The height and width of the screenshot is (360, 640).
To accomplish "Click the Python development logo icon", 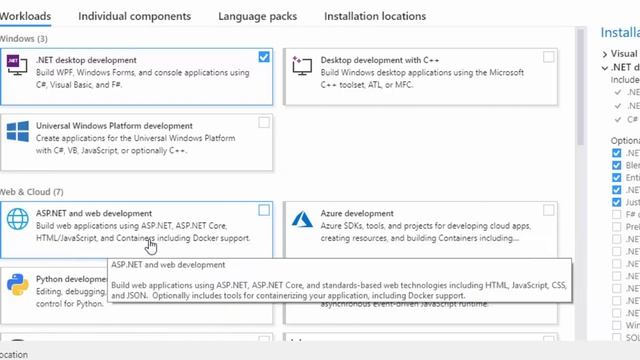I will coord(18,284).
